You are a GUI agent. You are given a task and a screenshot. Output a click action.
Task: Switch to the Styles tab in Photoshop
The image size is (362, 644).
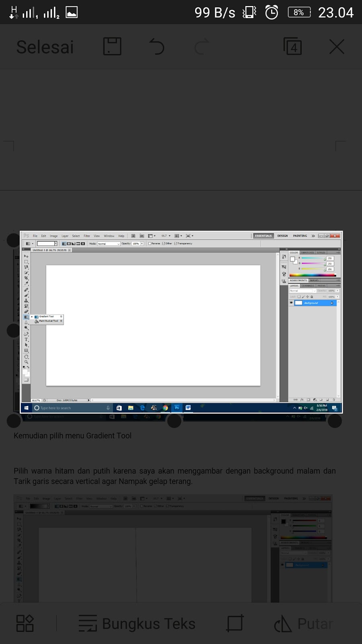click(321, 253)
